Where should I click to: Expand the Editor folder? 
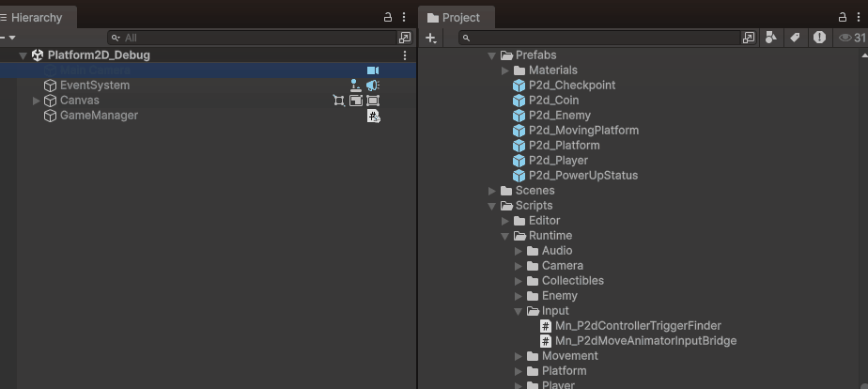(504, 221)
